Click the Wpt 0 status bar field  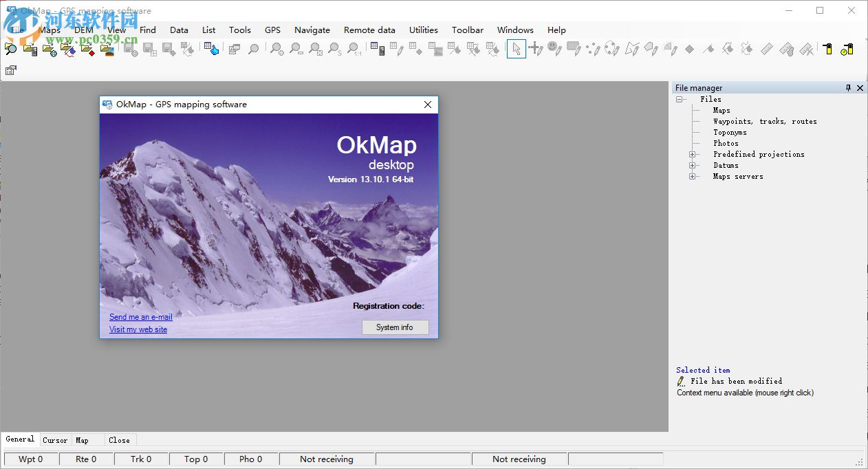pyautogui.click(x=30, y=459)
